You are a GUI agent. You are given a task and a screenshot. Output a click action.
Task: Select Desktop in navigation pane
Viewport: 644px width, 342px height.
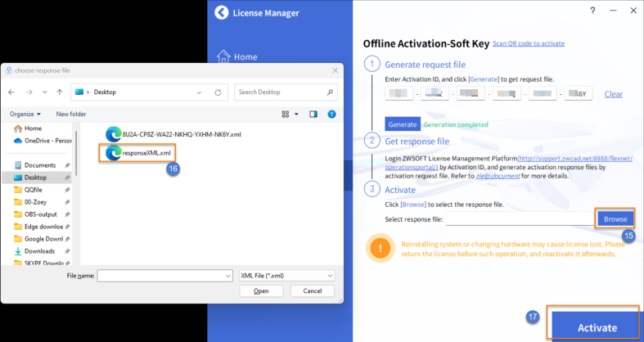[x=37, y=178]
